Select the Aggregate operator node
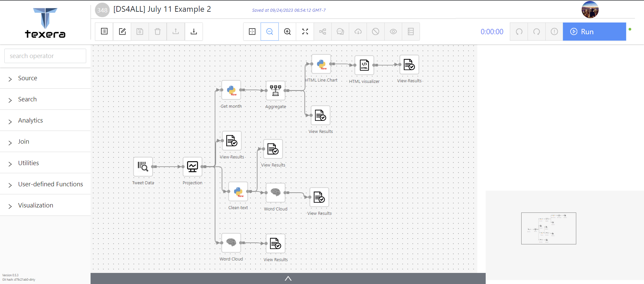Image resolution: width=644 pixels, height=284 pixels. 275,90
